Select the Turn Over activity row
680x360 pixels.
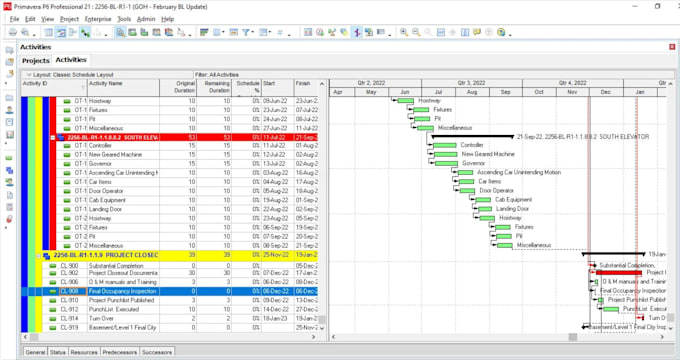pyautogui.click(x=180, y=318)
